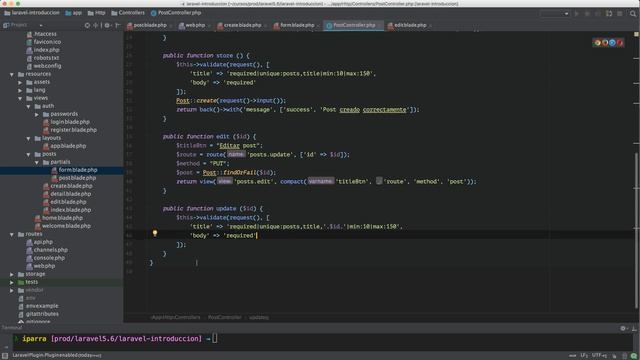Viewport: 640px width, 360px height.
Task: Click the app breadcrumb folder
Action: pos(73,13)
